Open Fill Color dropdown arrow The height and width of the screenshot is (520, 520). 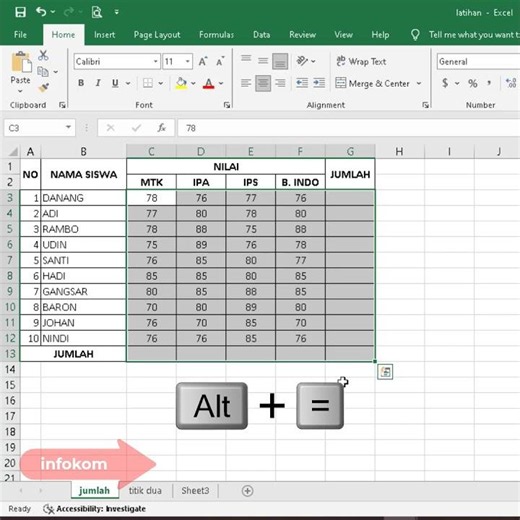193,83
